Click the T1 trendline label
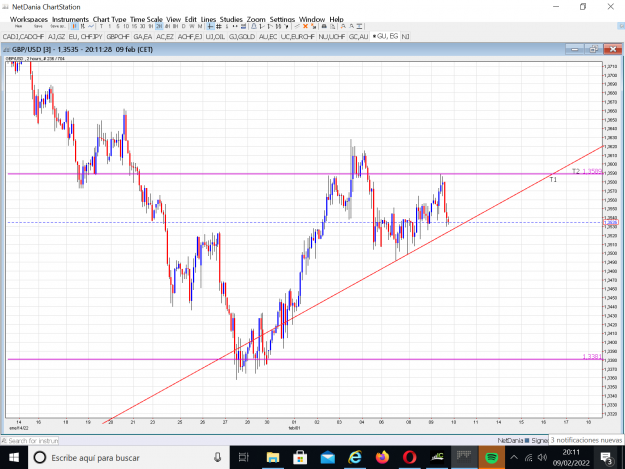 (553, 180)
